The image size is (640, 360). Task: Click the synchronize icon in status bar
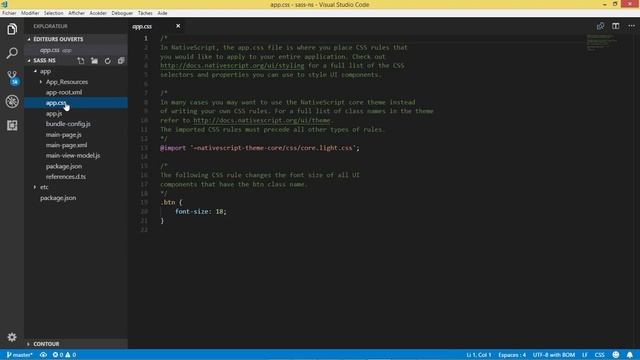(x=43, y=355)
